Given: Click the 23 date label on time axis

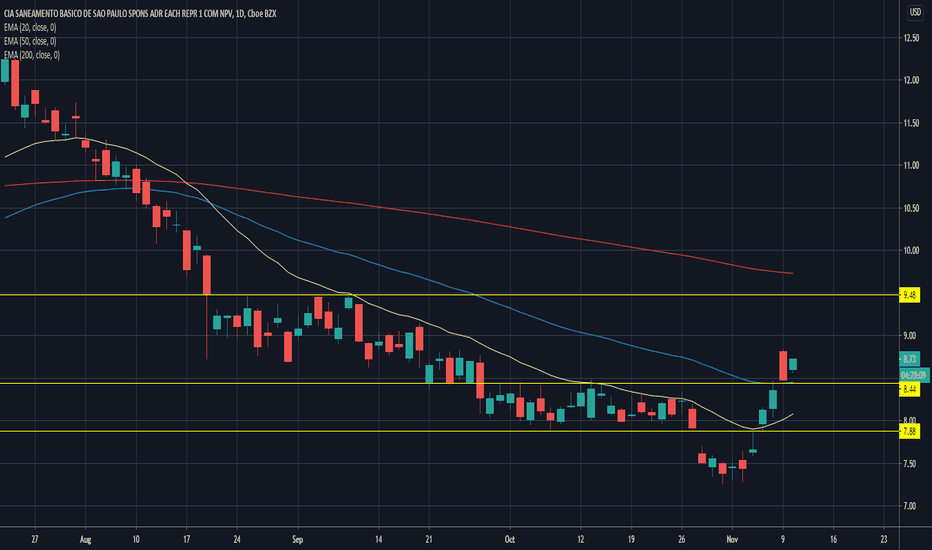Looking at the screenshot, I should [x=884, y=539].
